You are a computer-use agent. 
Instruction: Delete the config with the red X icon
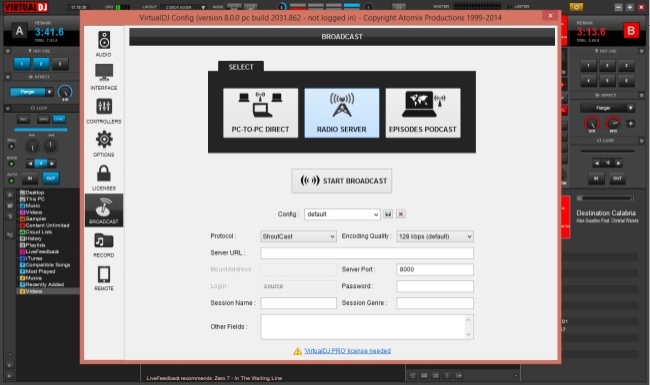pos(400,214)
